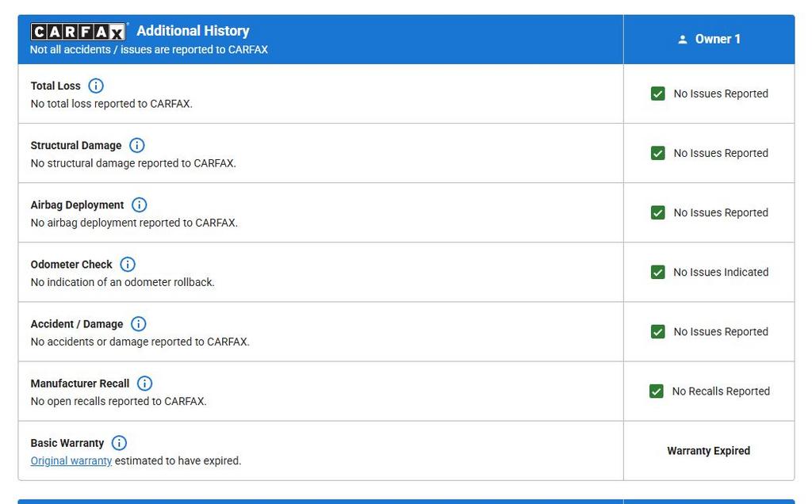Click the Airbag Deployment info icon
This screenshot has width=812, height=504.
[140, 204]
